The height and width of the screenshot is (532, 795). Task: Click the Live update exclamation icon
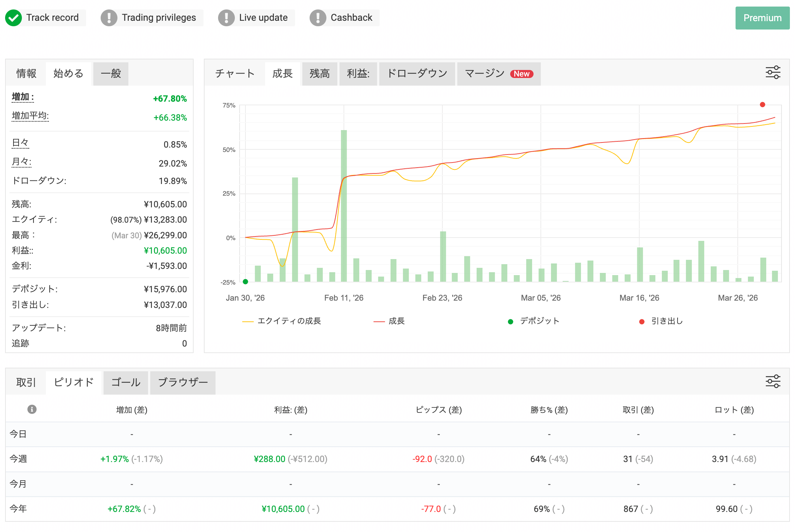[x=226, y=17]
